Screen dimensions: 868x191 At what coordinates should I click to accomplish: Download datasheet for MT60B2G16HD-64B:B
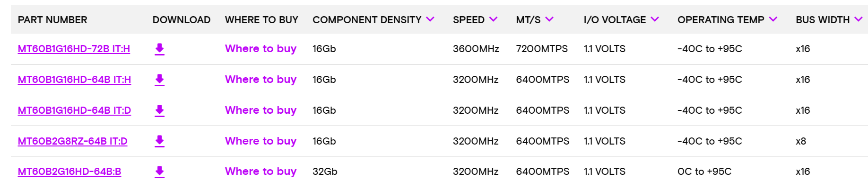(x=159, y=172)
